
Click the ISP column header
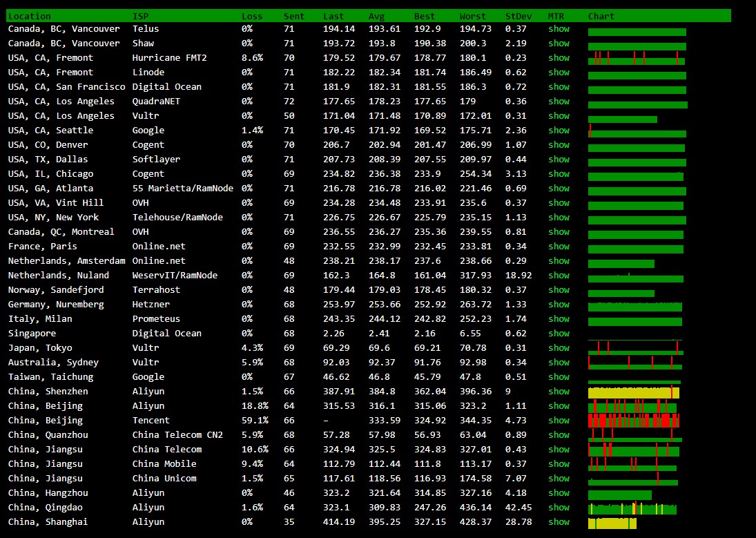(x=140, y=16)
